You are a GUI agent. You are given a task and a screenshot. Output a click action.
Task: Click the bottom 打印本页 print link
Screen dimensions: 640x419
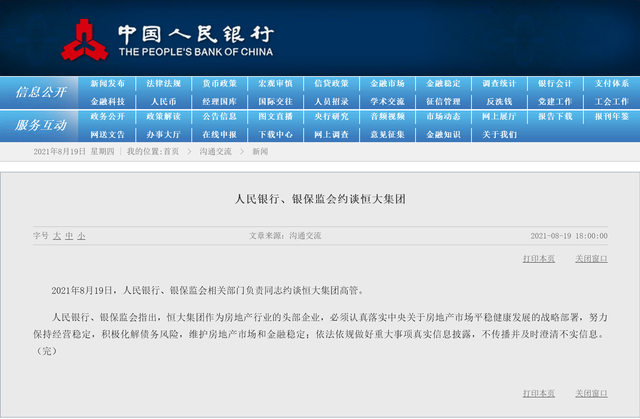[x=538, y=393]
